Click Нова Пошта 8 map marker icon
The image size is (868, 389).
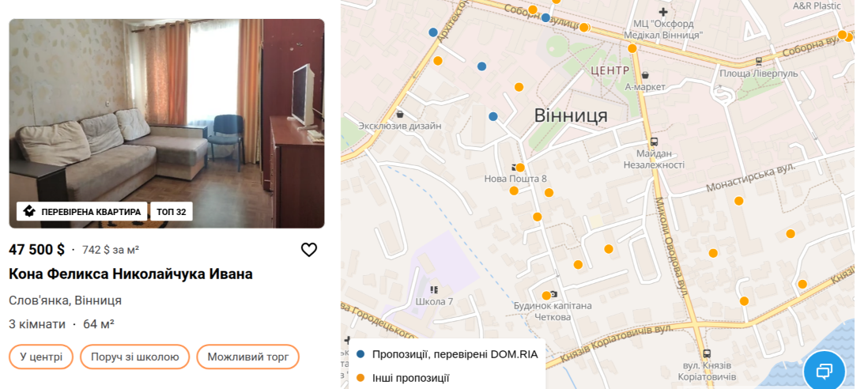point(515,168)
